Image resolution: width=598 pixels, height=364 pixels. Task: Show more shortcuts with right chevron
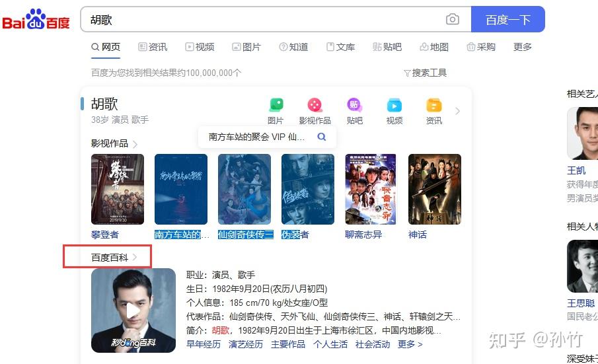[458, 111]
